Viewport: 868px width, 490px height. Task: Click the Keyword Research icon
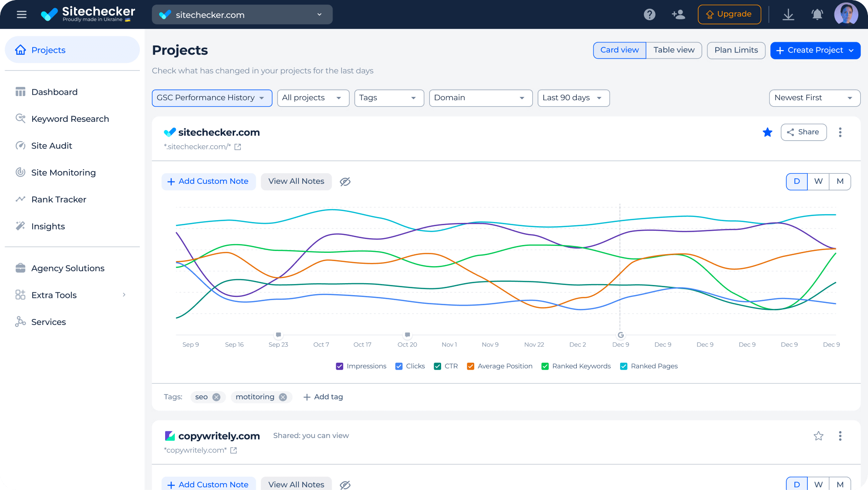tap(20, 119)
